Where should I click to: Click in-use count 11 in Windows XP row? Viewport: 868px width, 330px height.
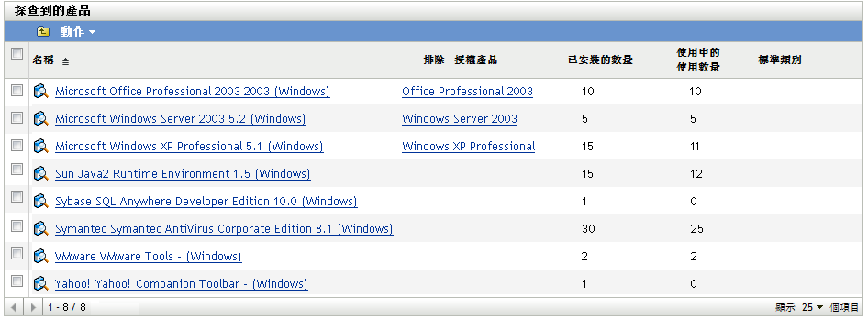coord(696,147)
